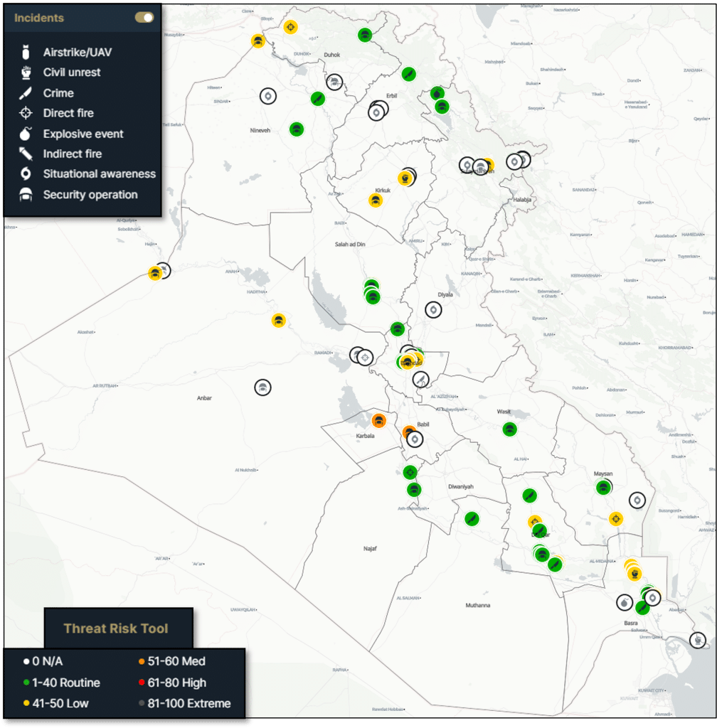The height and width of the screenshot is (728, 717).
Task: Select the Security operation legend label
Action: tap(90, 195)
